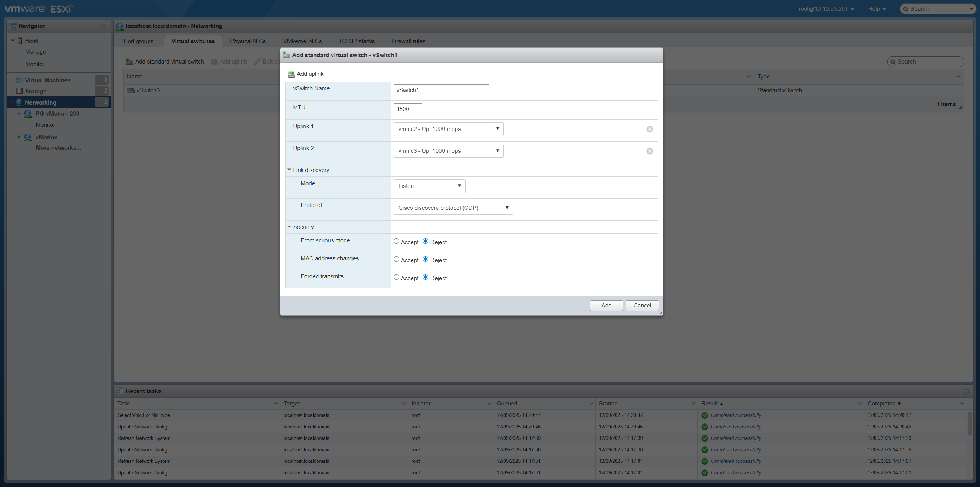980x487 pixels.
Task: Click the Add button to create vSwitch1
Action: (606, 305)
